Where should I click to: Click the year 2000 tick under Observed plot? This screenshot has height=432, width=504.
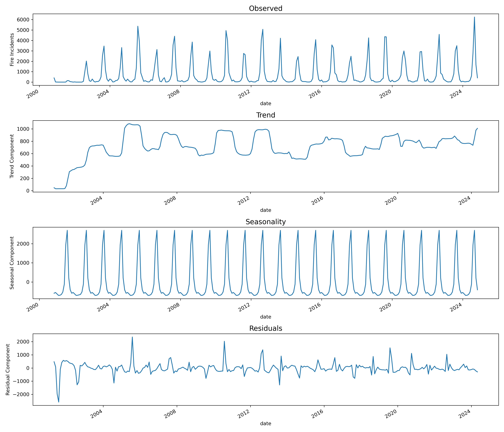[x=33, y=94]
